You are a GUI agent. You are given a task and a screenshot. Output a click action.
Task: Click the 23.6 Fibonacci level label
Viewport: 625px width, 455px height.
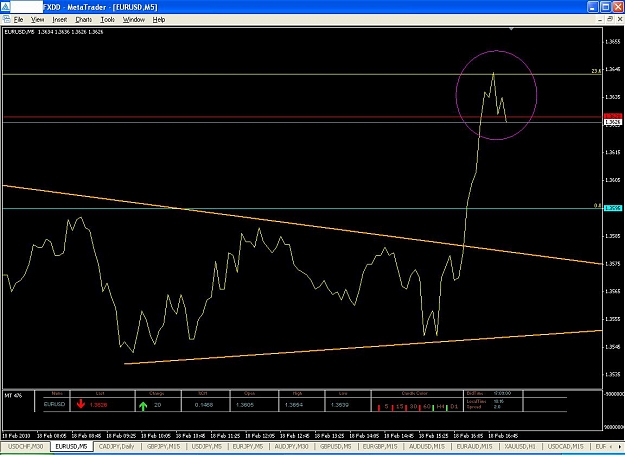click(596, 71)
